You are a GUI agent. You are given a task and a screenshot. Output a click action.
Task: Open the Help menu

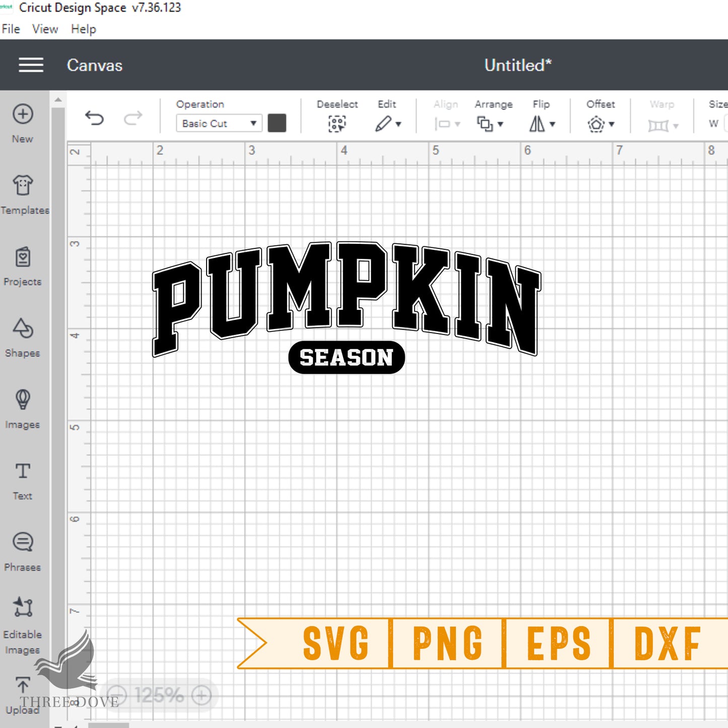pyautogui.click(x=83, y=29)
